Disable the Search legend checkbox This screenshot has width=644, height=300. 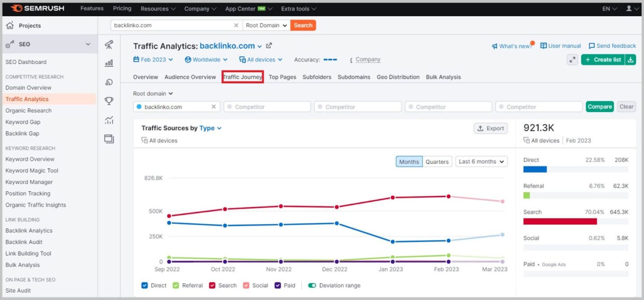coord(212,285)
